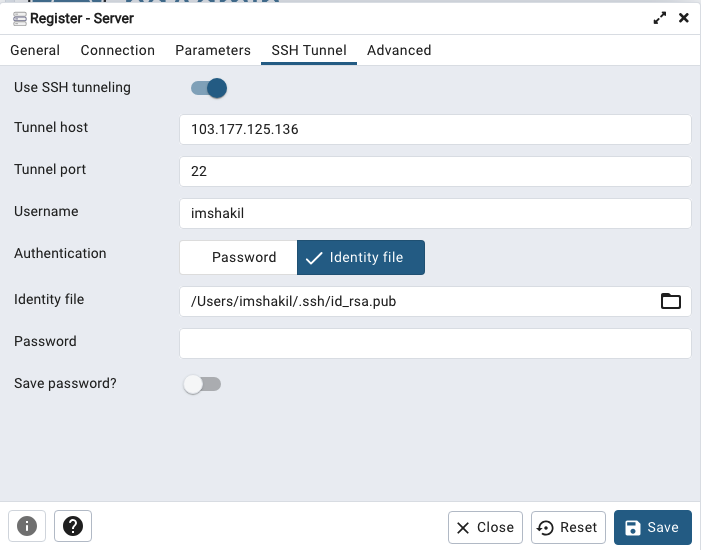Viewport: 701px width, 550px height.
Task: Focus the Tunnel host input field
Action: click(x=435, y=129)
